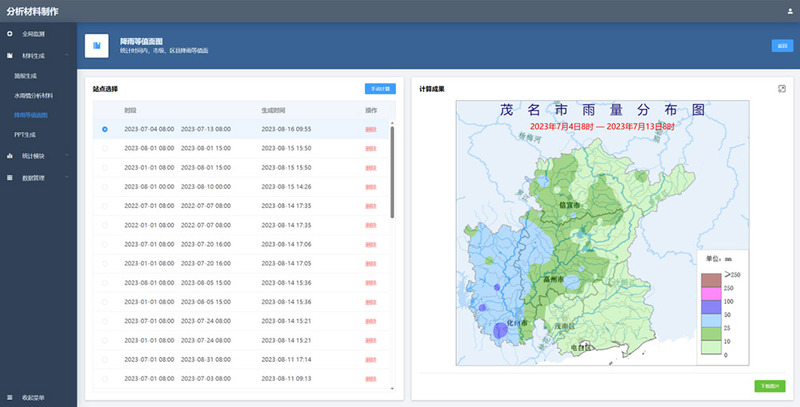The image size is (800, 407).
Task: Click the table scrollbar up arrow
Action: click(392, 123)
